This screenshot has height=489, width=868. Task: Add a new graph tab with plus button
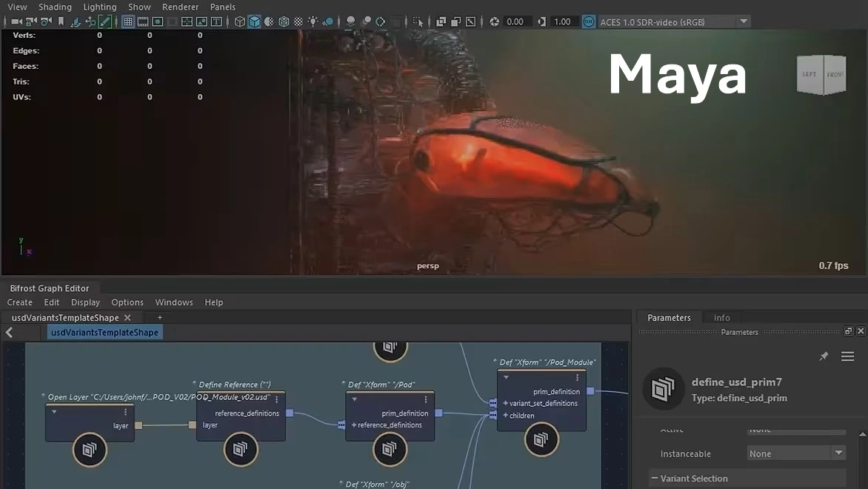(159, 317)
